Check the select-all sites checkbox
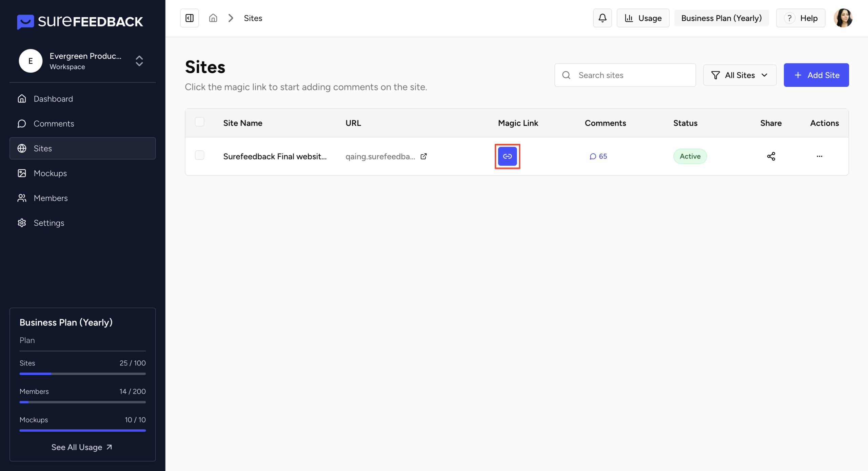The height and width of the screenshot is (471, 868). tap(199, 122)
